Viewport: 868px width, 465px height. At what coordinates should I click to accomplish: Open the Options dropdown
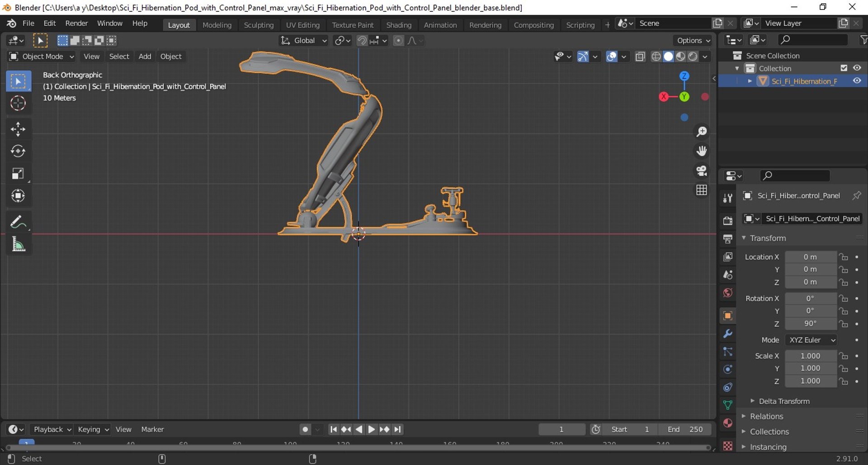coord(693,41)
